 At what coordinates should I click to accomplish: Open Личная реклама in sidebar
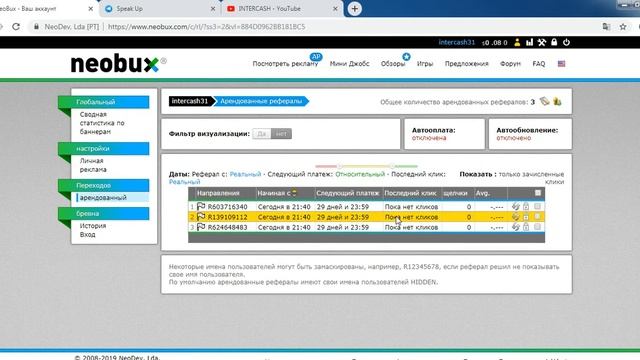click(93, 165)
